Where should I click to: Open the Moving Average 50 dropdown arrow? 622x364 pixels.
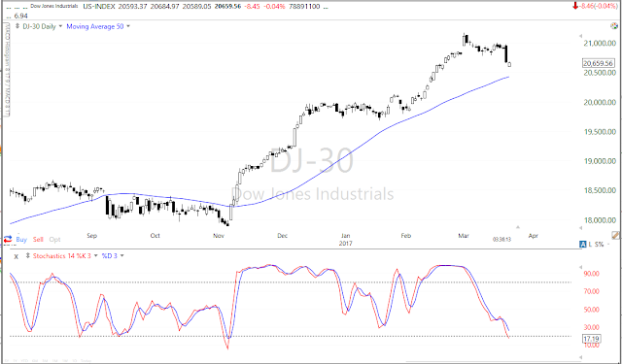[128, 26]
